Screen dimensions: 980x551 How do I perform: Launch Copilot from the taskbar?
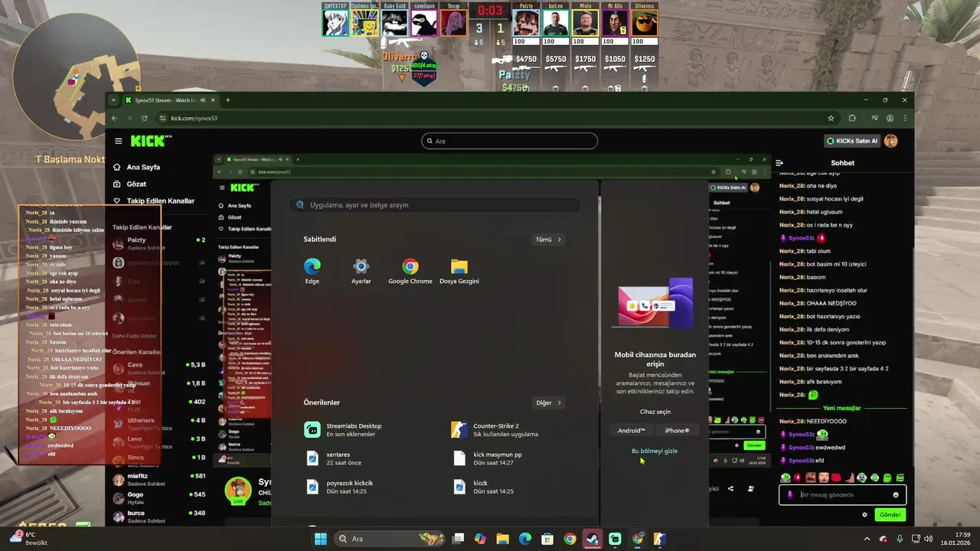pyautogui.click(x=480, y=539)
